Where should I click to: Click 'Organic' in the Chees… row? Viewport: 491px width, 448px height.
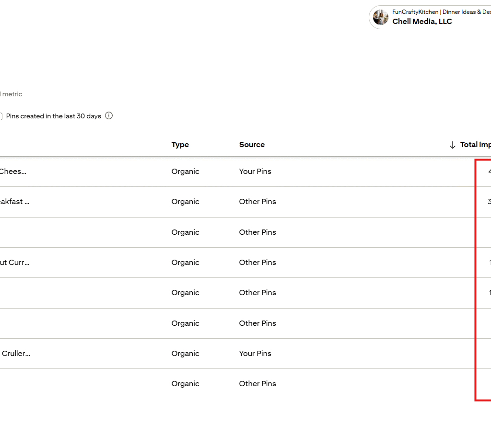pos(185,172)
